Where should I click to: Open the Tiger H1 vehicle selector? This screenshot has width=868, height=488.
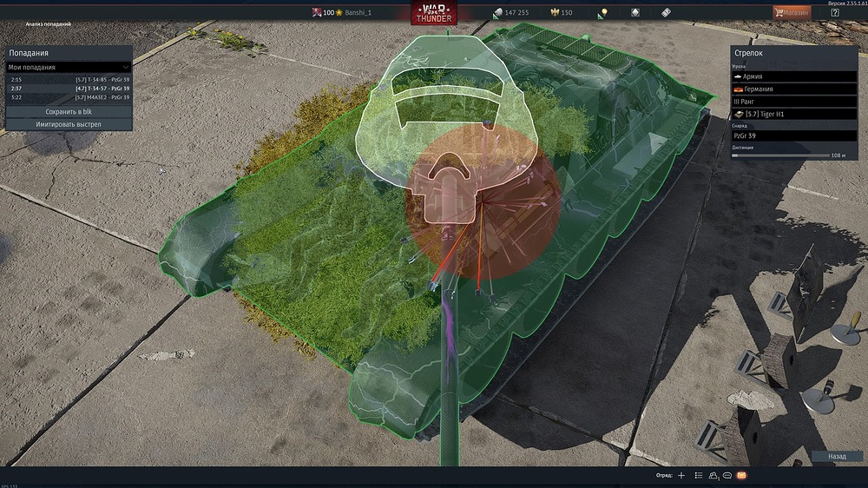[794, 115]
